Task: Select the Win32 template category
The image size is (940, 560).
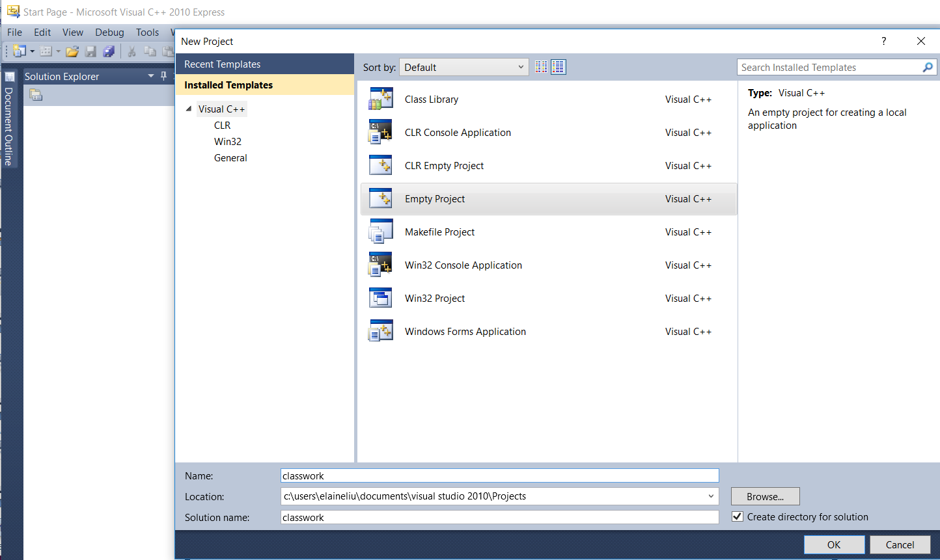Action: point(228,141)
